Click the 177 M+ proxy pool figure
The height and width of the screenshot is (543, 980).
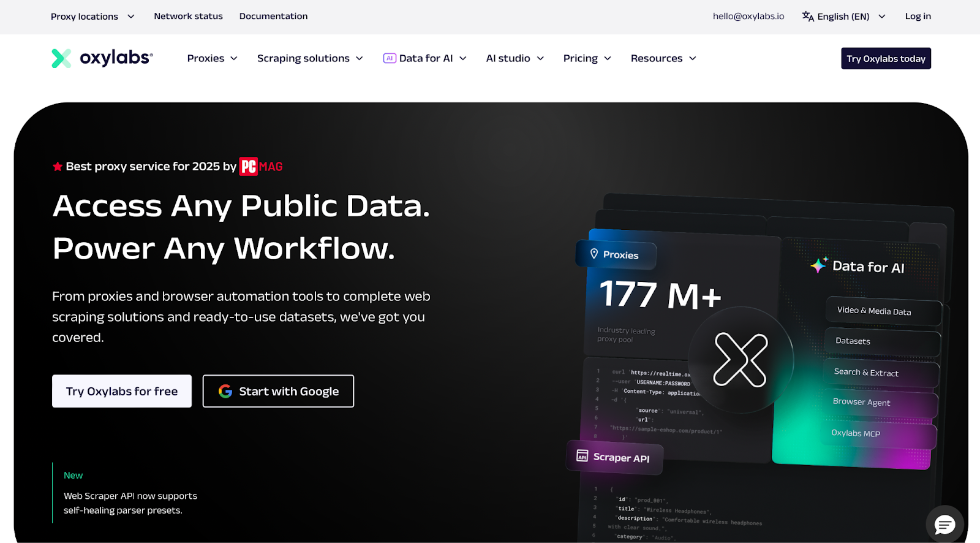(660, 294)
